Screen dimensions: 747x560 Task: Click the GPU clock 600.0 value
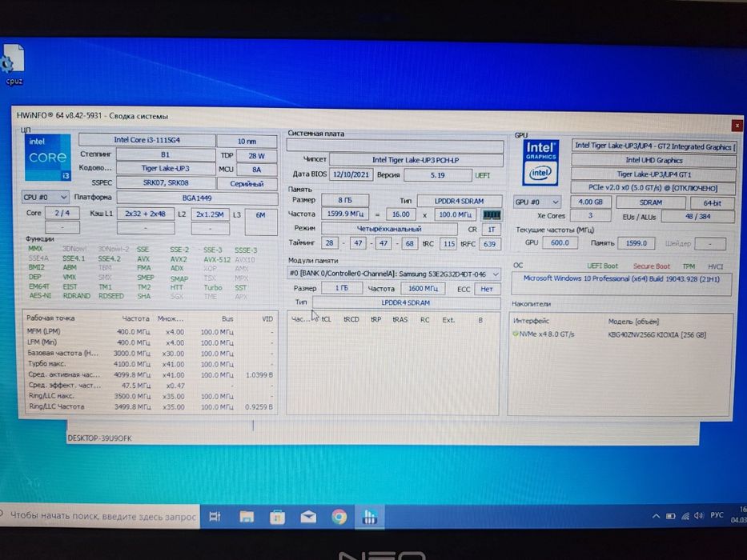pyautogui.click(x=560, y=243)
